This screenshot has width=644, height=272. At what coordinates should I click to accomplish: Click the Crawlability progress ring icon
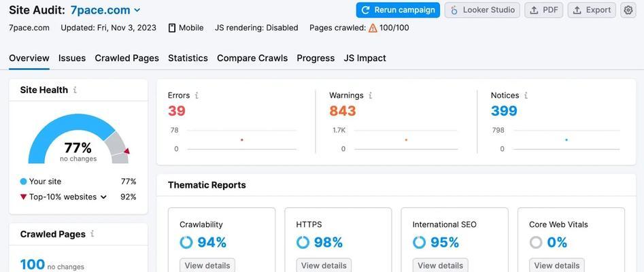186,242
